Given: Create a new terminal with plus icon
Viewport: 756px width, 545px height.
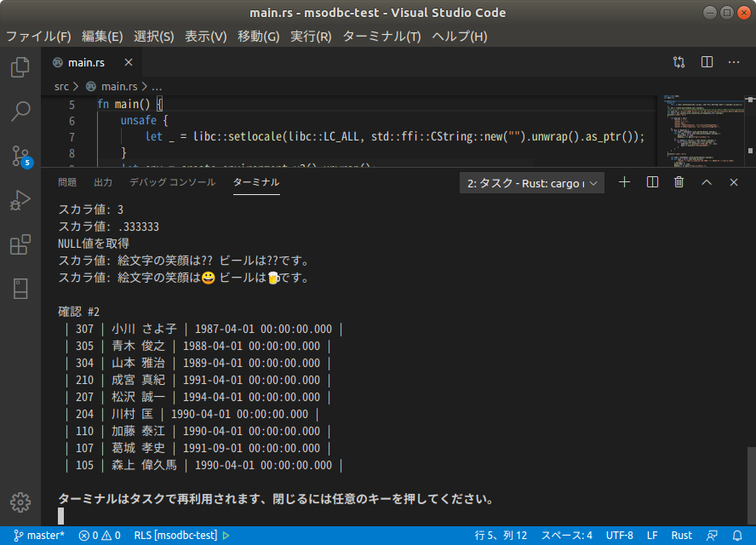Looking at the screenshot, I should (624, 182).
